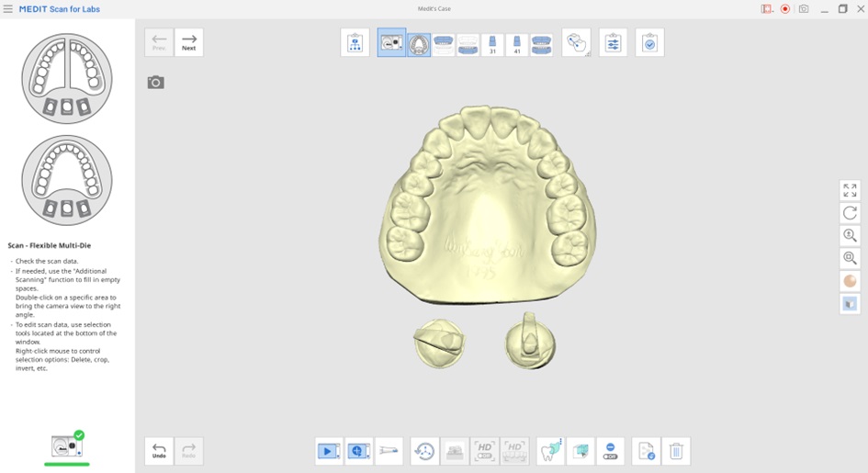Open the scan settings sliders clipboard icon

[613, 42]
